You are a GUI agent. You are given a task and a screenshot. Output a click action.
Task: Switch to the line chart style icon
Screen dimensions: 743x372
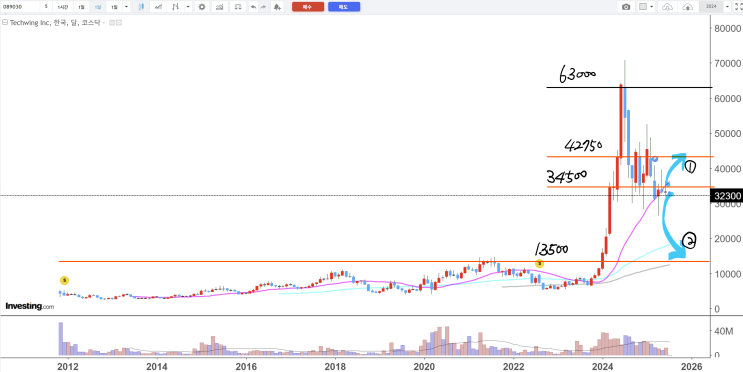click(x=158, y=7)
